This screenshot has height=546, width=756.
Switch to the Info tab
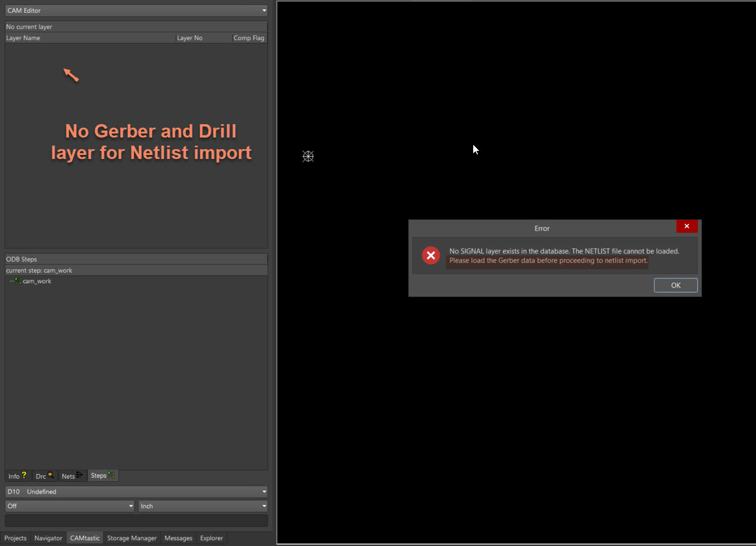[17, 476]
